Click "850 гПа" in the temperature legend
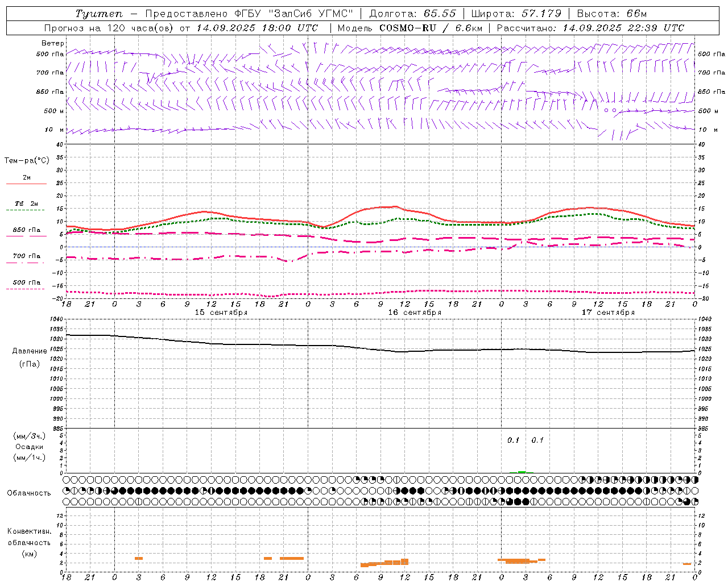The height and width of the screenshot is (582, 728). pyautogui.click(x=27, y=230)
